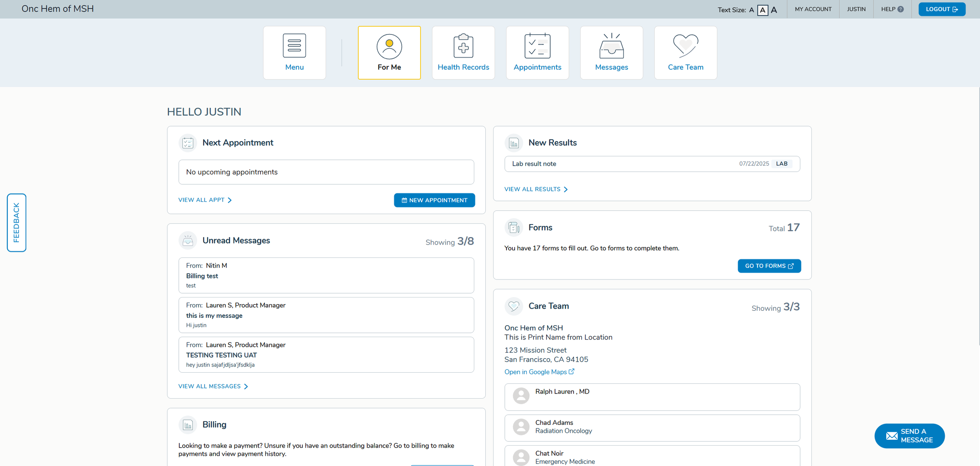Click the For Me person icon

click(x=389, y=47)
